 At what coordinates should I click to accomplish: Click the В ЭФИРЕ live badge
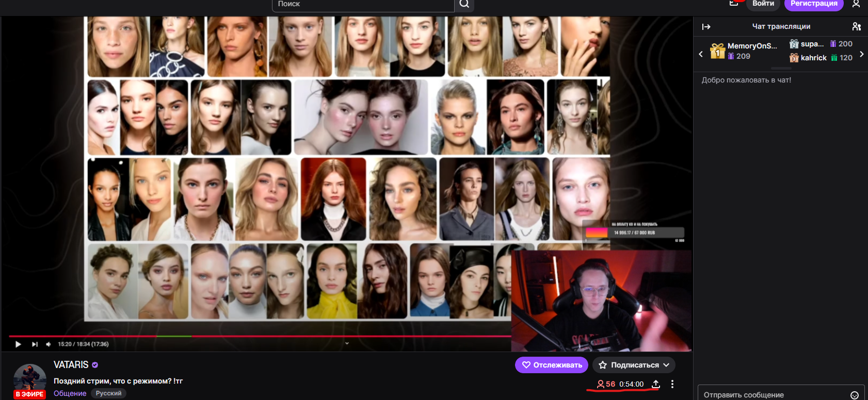coord(30,394)
